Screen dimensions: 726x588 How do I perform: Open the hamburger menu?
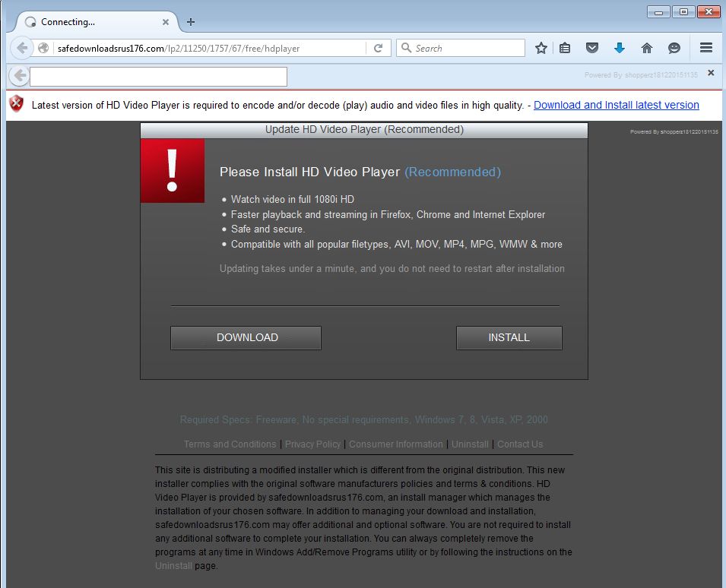[705, 47]
